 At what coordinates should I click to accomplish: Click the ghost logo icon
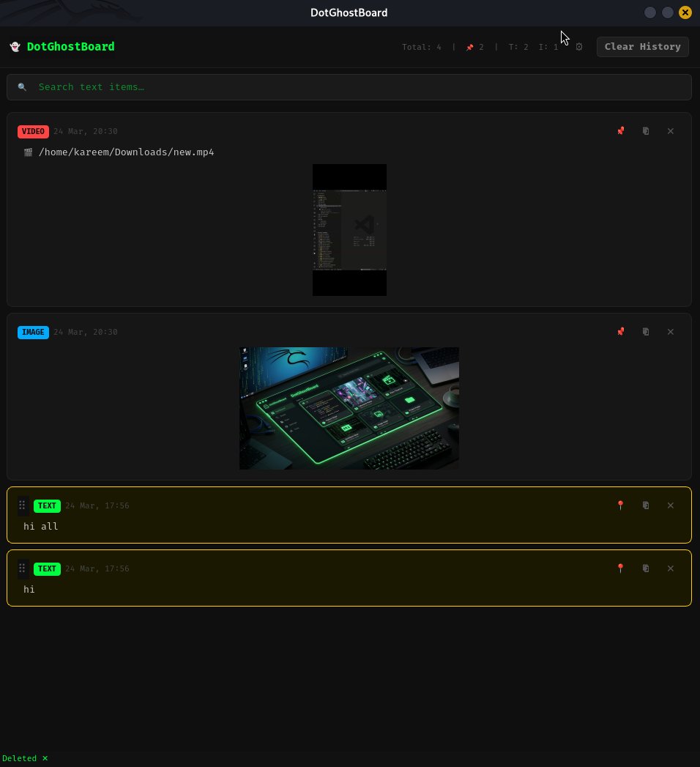[x=15, y=46]
